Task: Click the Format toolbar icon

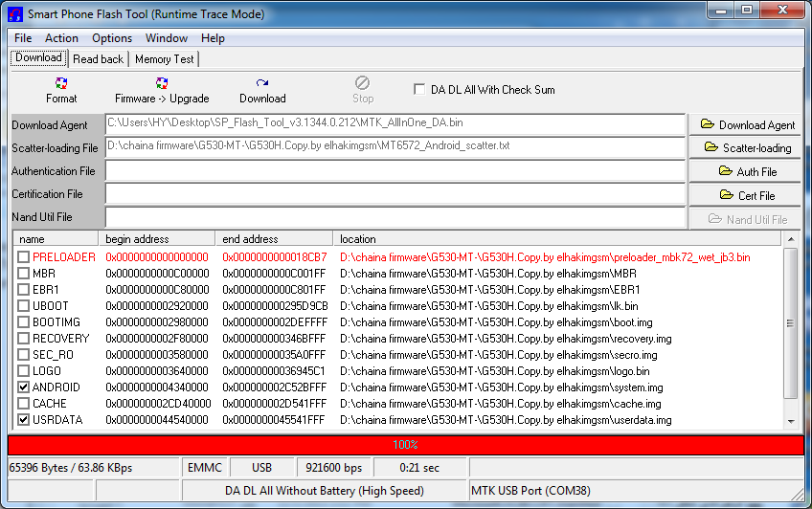Action: click(x=61, y=83)
